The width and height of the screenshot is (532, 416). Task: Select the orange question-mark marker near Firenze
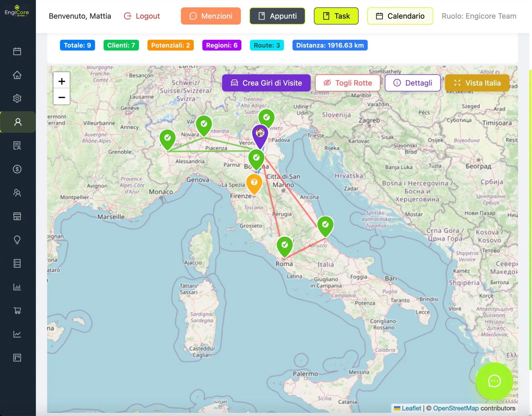pos(254,183)
